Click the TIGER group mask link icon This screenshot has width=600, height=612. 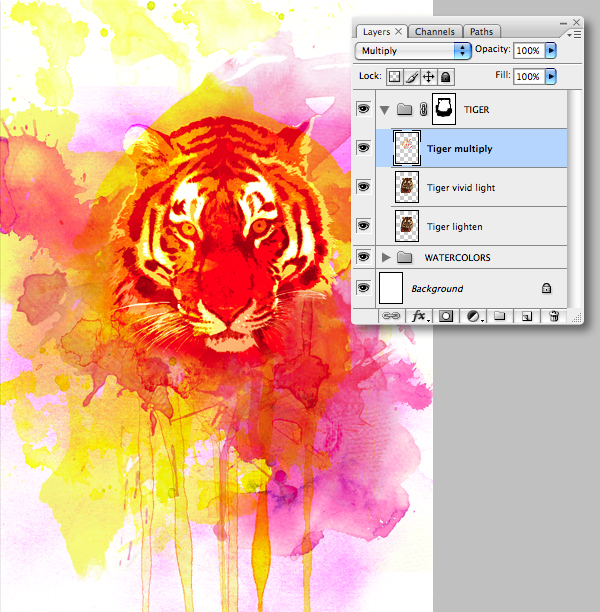coord(424,109)
